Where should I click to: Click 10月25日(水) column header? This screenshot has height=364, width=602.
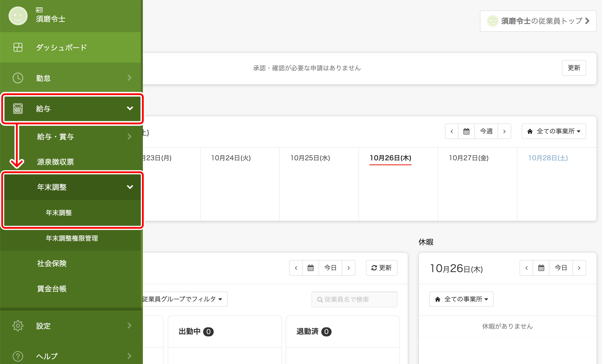(x=310, y=158)
